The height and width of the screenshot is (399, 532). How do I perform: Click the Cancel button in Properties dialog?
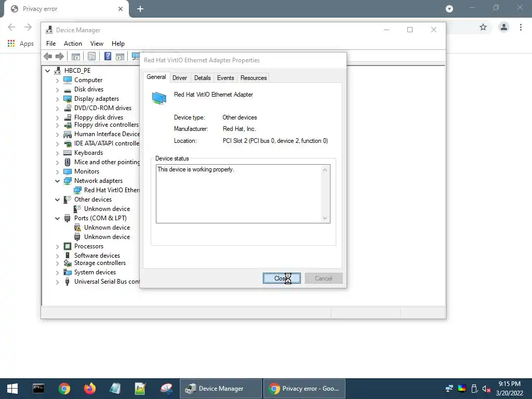[x=324, y=278]
